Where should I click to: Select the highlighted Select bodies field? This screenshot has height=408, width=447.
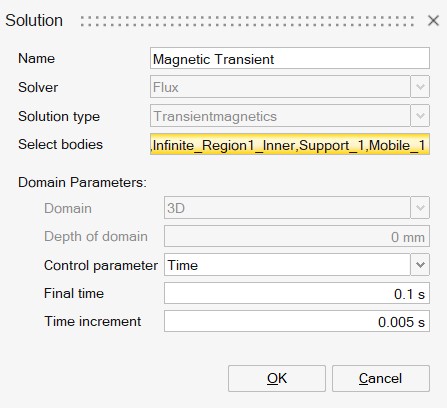pyautogui.click(x=290, y=144)
